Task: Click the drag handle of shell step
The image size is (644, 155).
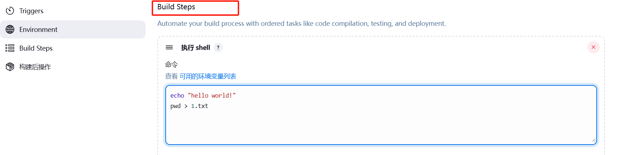Action: click(169, 47)
